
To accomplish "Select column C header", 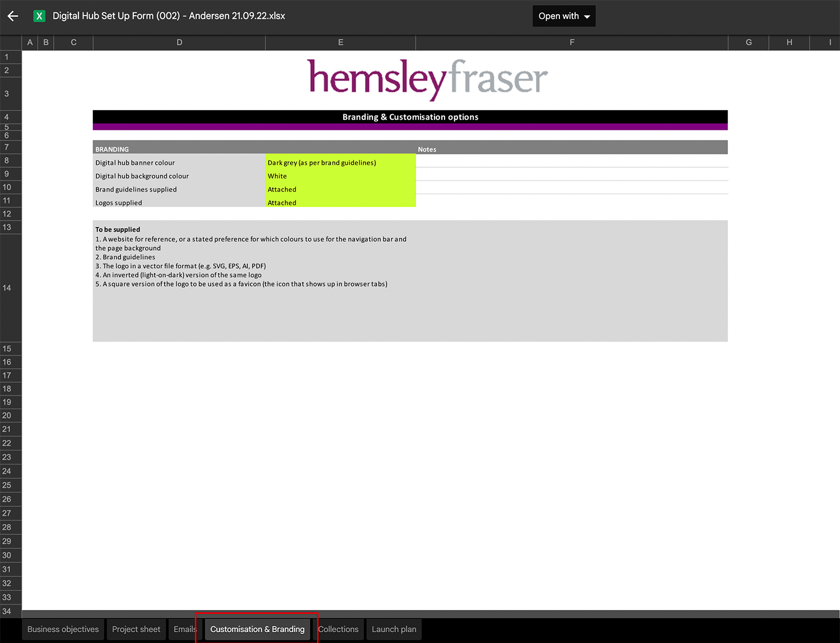I will click(x=73, y=43).
